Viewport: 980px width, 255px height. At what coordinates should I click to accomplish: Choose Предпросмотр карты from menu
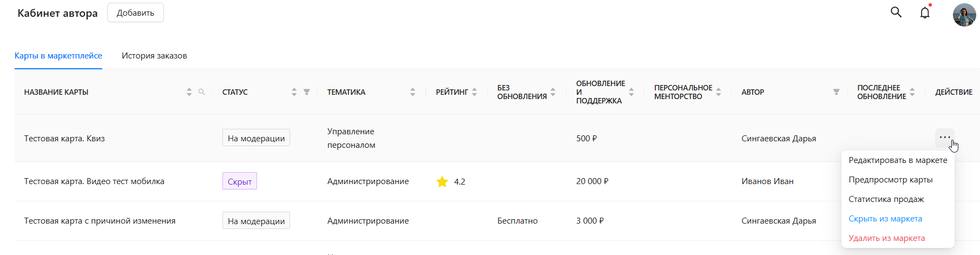[x=890, y=180]
